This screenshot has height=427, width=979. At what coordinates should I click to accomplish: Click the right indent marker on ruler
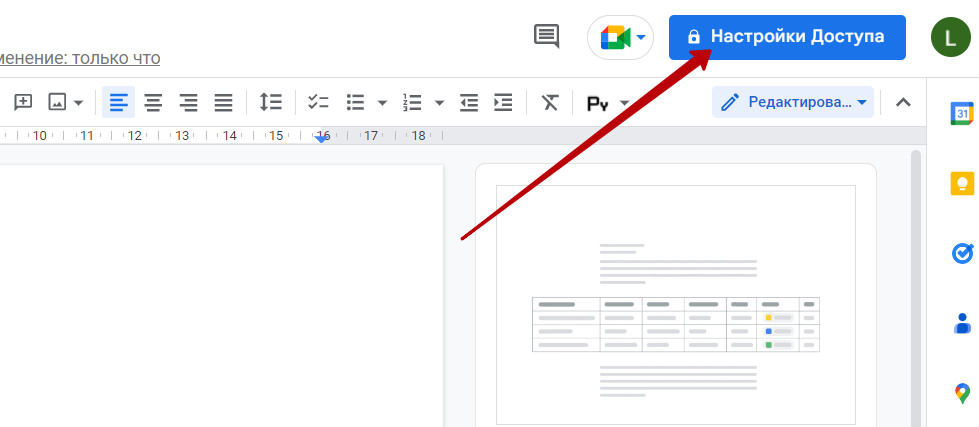pos(321,139)
